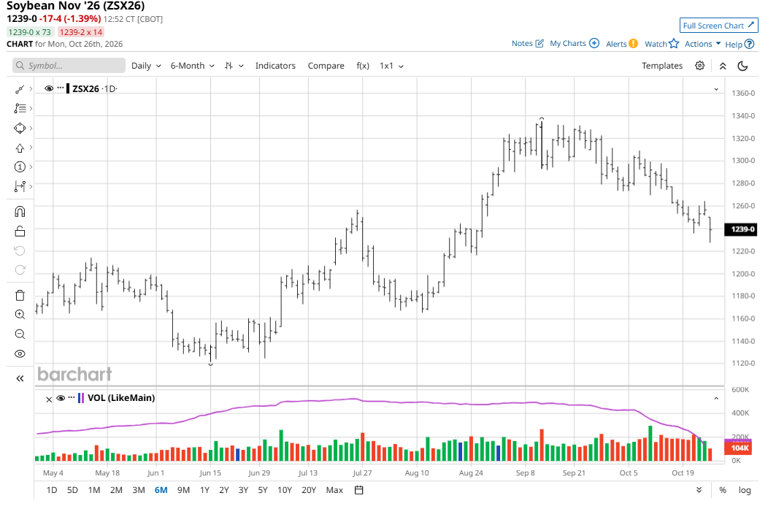Click the Watch star link

click(x=661, y=44)
